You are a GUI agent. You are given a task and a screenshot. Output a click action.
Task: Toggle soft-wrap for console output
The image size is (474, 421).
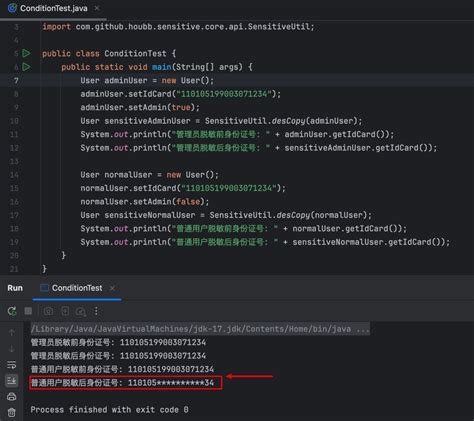pos(12,365)
